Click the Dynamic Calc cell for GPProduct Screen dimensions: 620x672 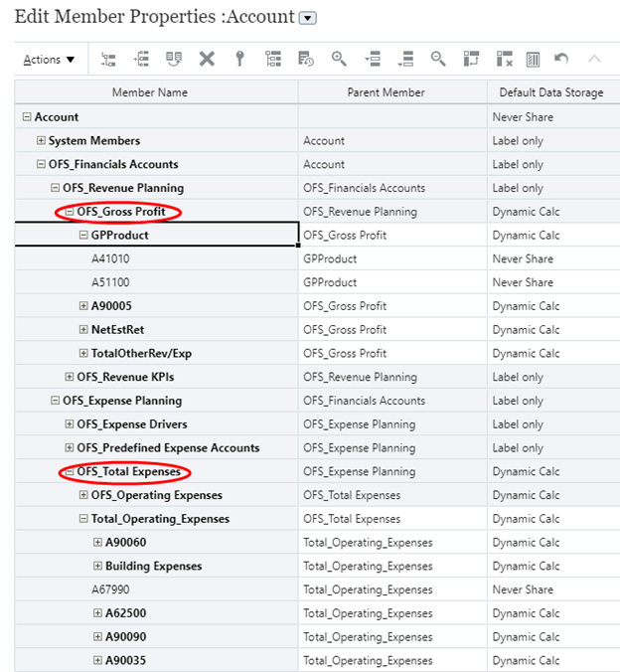[x=526, y=236]
